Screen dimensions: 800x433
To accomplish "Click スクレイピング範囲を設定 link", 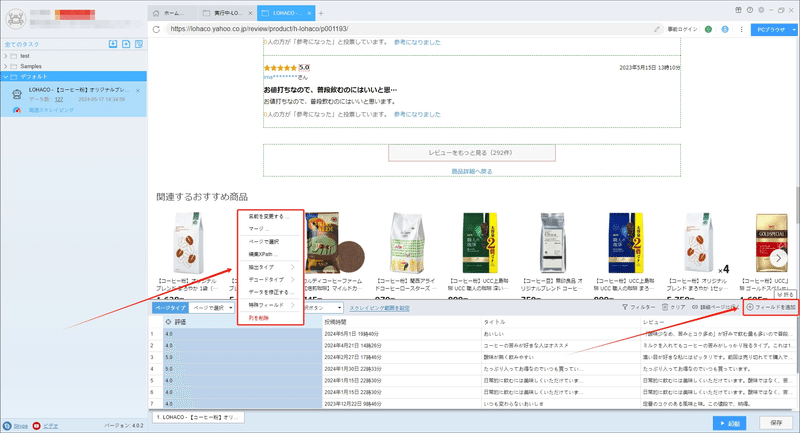I will click(x=379, y=308).
